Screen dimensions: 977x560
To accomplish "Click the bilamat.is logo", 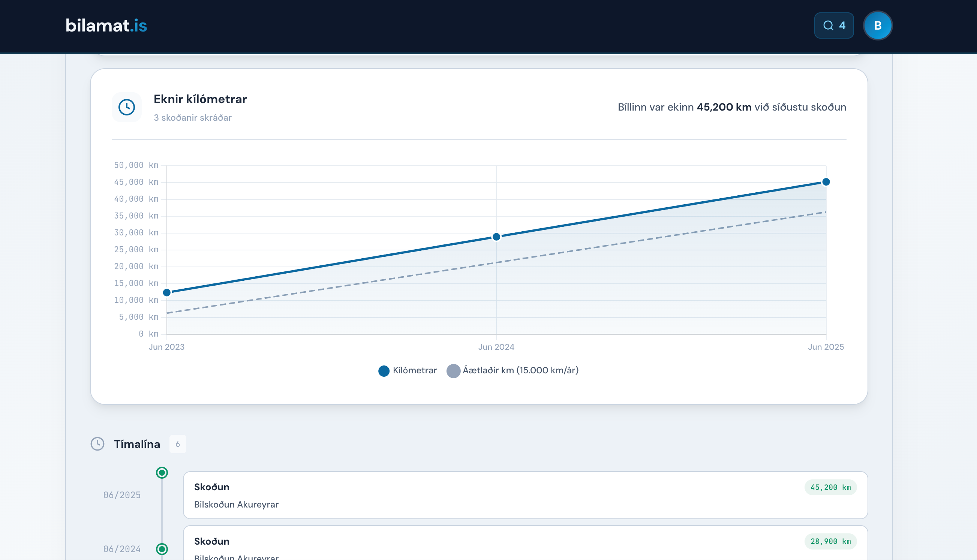I will click(106, 25).
